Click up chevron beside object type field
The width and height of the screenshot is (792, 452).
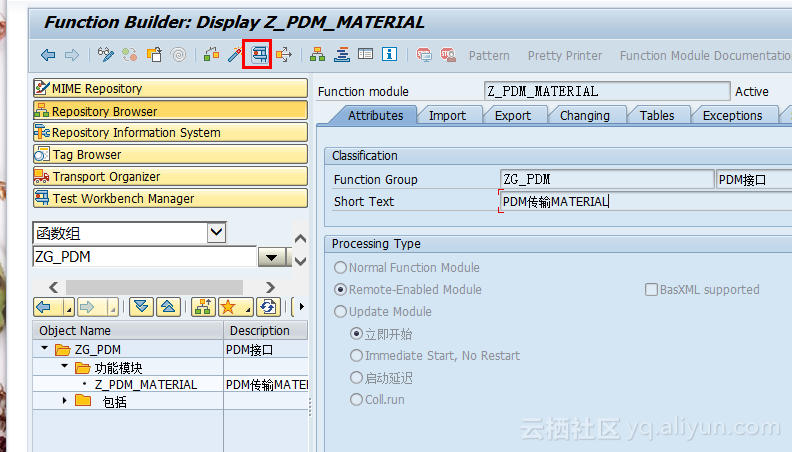point(301,238)
